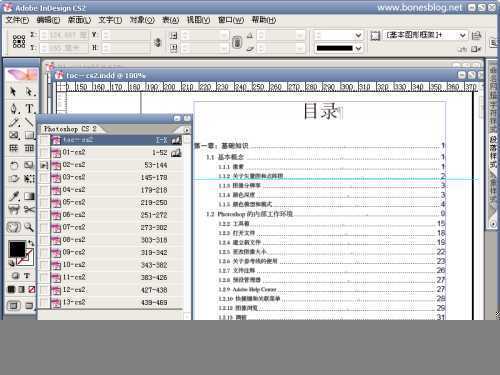Select the Direct Selection (white arrow) tool
The image size is (500, 375).
(x=29, y=91)
